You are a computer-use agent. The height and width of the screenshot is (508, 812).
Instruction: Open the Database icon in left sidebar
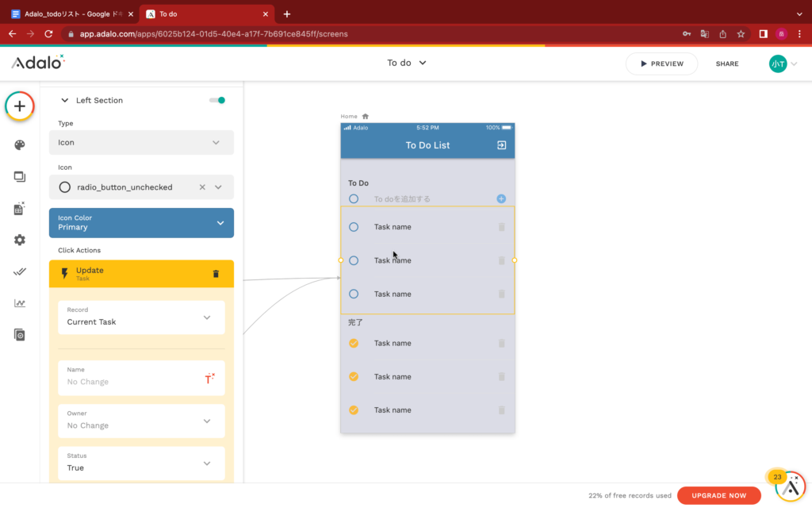(20, 208)
